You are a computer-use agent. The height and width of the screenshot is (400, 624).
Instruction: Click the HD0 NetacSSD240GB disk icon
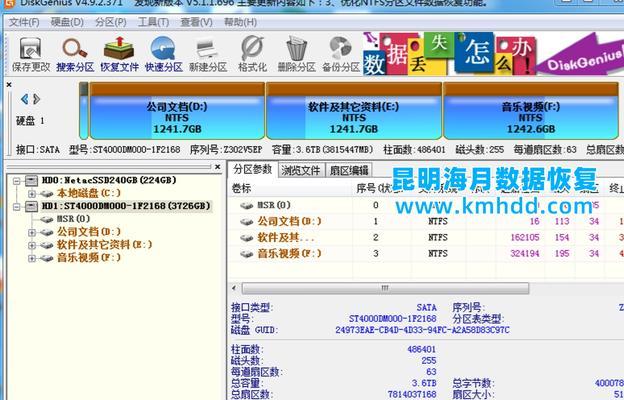point(31,181)
